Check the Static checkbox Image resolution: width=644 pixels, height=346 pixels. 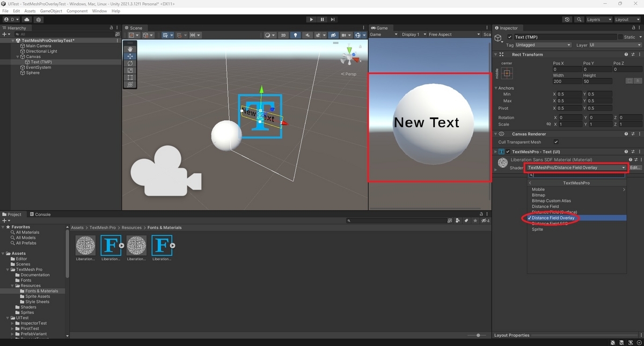pos(621,37)
